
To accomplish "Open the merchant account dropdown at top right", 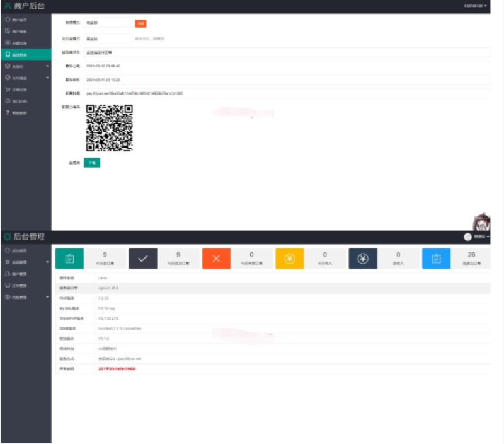I will point(476,6).
